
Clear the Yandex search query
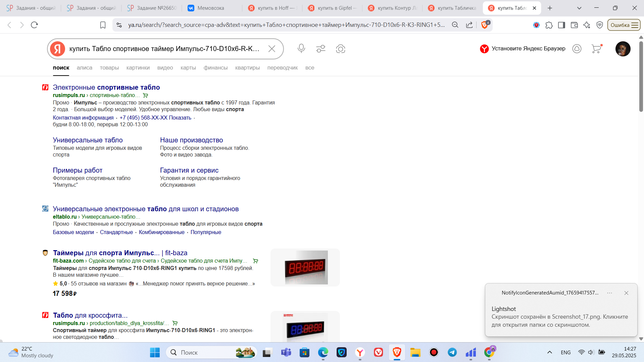[272, 49]
